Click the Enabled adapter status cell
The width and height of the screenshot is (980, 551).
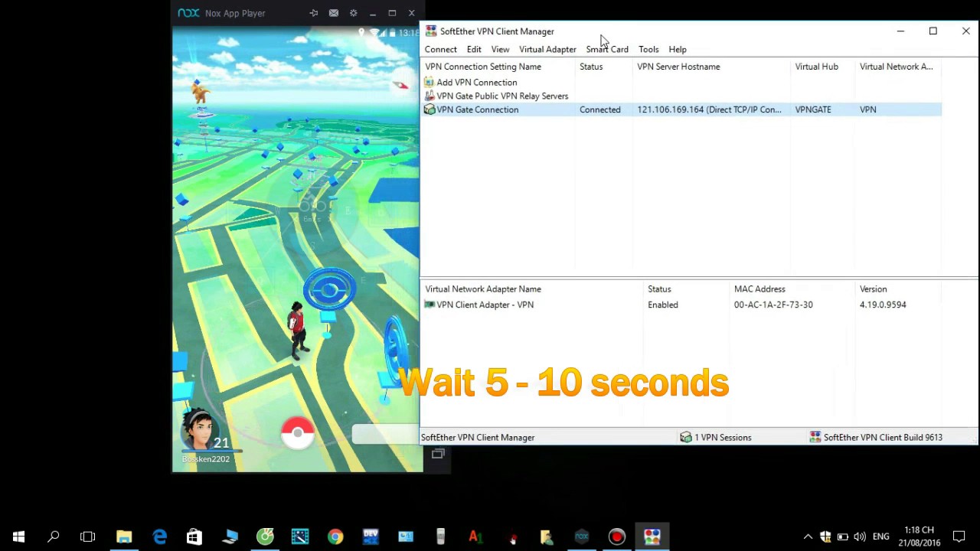pyautogui.click(x=662, y=305)
